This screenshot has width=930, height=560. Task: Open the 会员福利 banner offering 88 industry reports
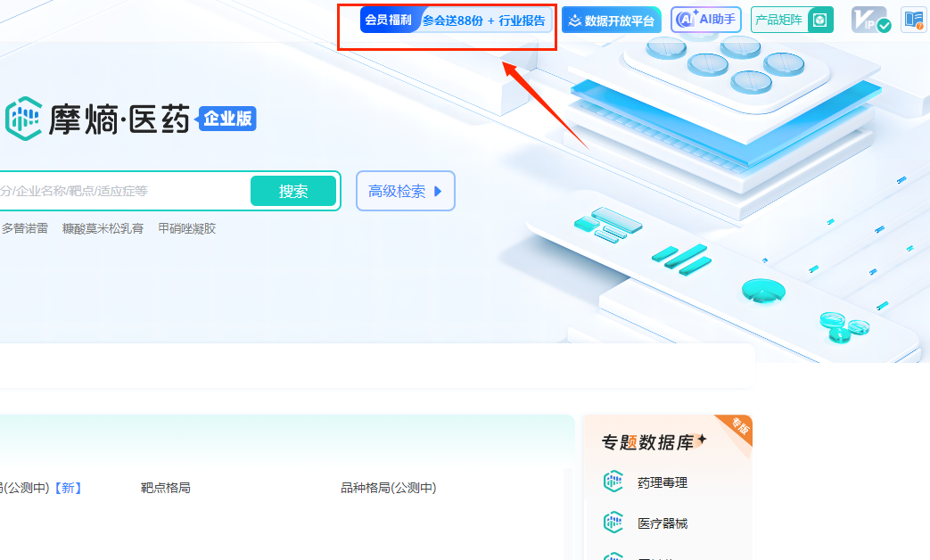coord(457,21)
